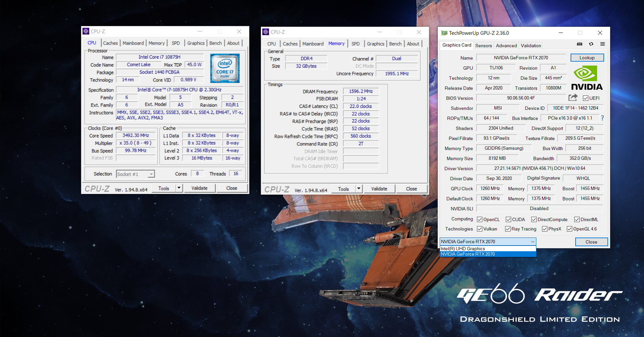Click the Memory Type value GDDR6 (Samsung)
644x337 pixels.
click(x=504, y=148)
